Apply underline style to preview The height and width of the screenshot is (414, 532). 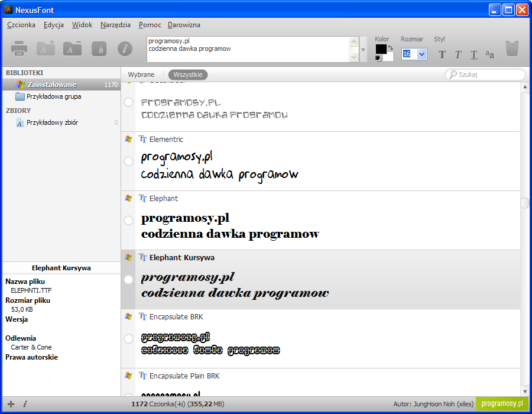point(474,54)
